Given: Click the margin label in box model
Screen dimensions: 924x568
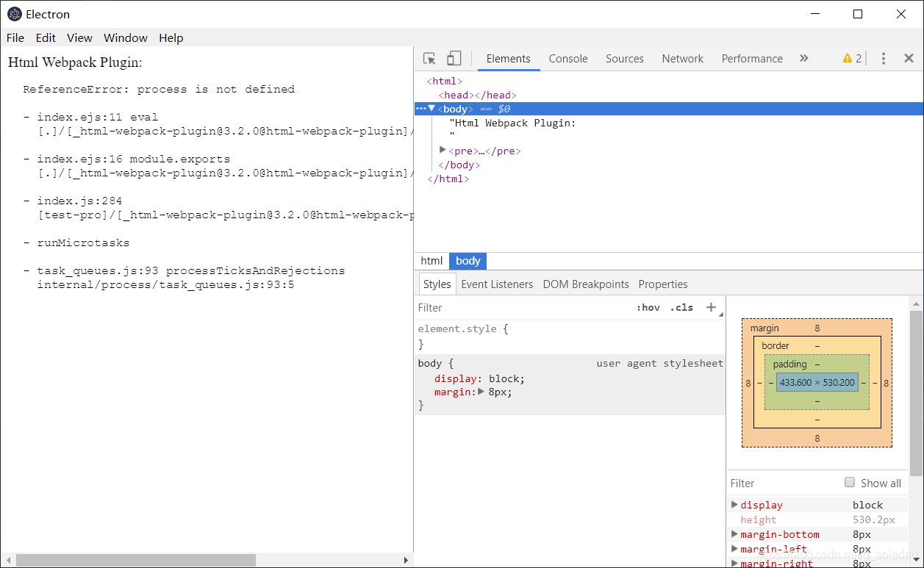Looking at the screenshot, I should (x=764, y=328).
